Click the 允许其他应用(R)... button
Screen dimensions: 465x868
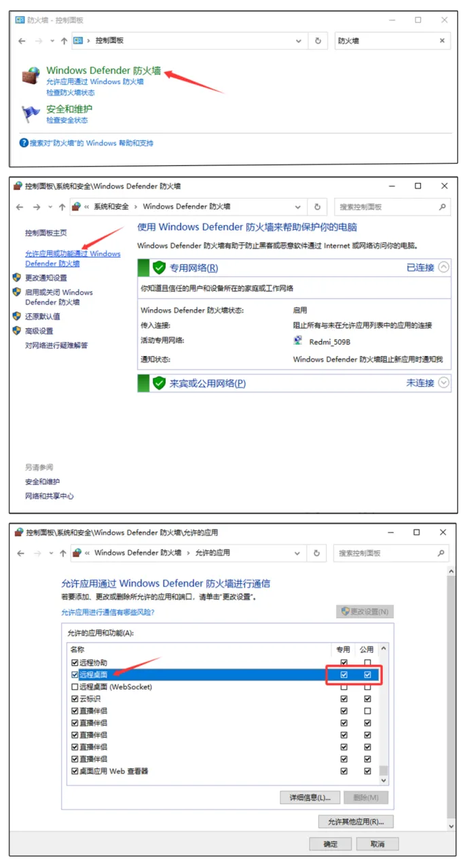pos(356,822)
